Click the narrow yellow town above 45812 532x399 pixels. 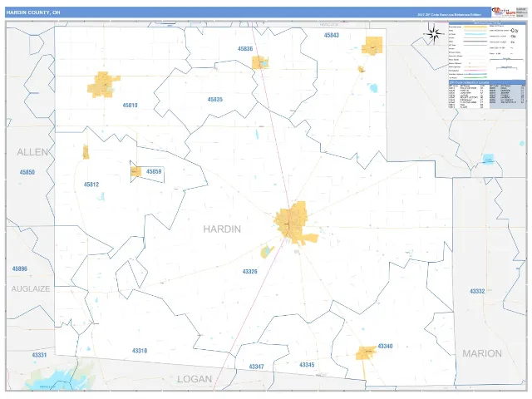coord(86,152)
